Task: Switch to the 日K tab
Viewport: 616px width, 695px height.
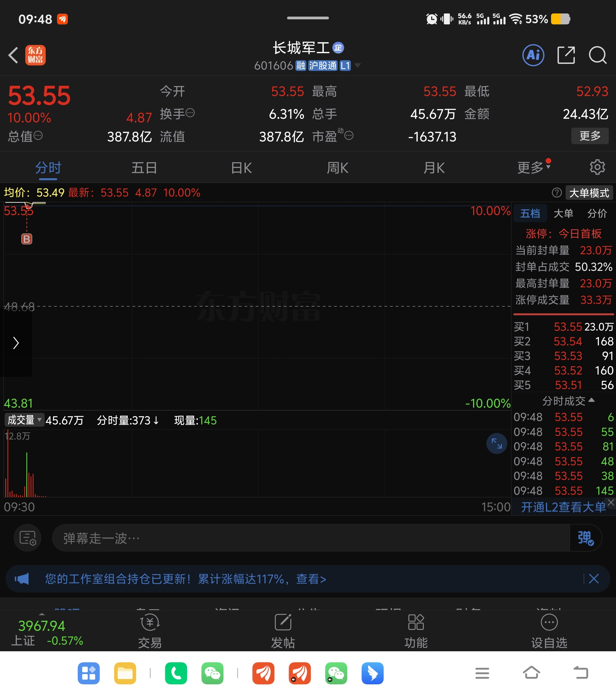Action: click(x=241, y=168)
